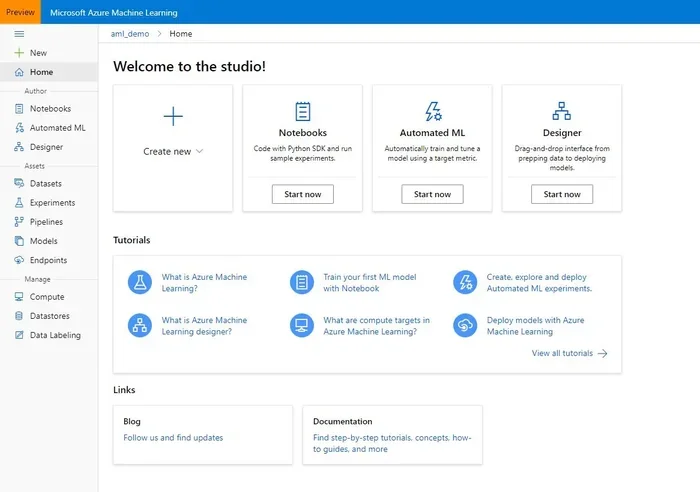
Task: Open 'What are compute targets' tutorial link
Action: 376,326
